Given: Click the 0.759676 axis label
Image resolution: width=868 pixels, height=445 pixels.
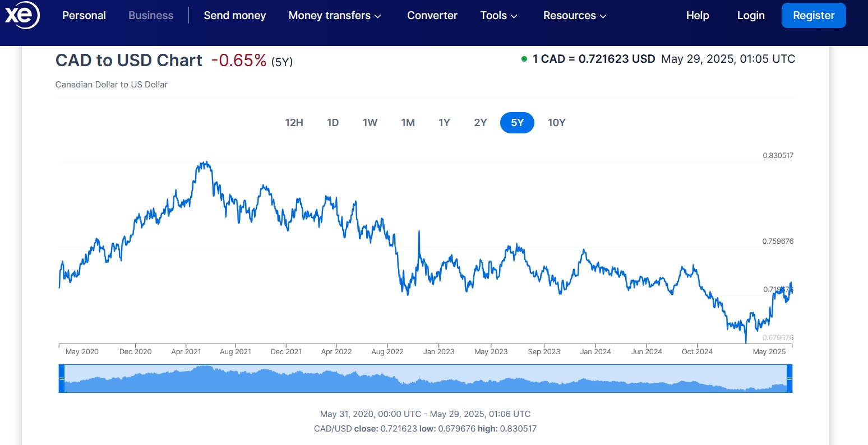Looking at the screenshot, I should tap(778, 241).
